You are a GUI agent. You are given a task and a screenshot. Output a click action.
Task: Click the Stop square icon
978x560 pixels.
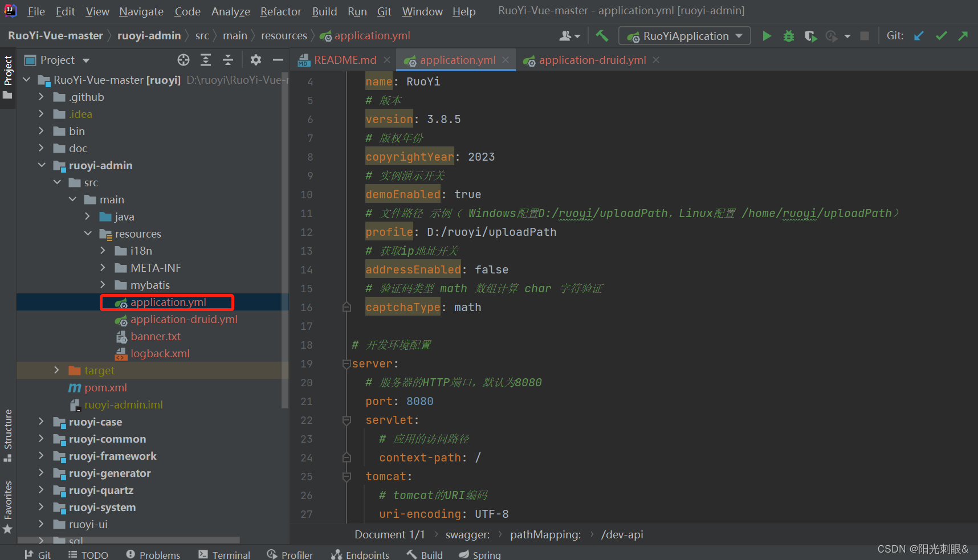tap(865, 36)
